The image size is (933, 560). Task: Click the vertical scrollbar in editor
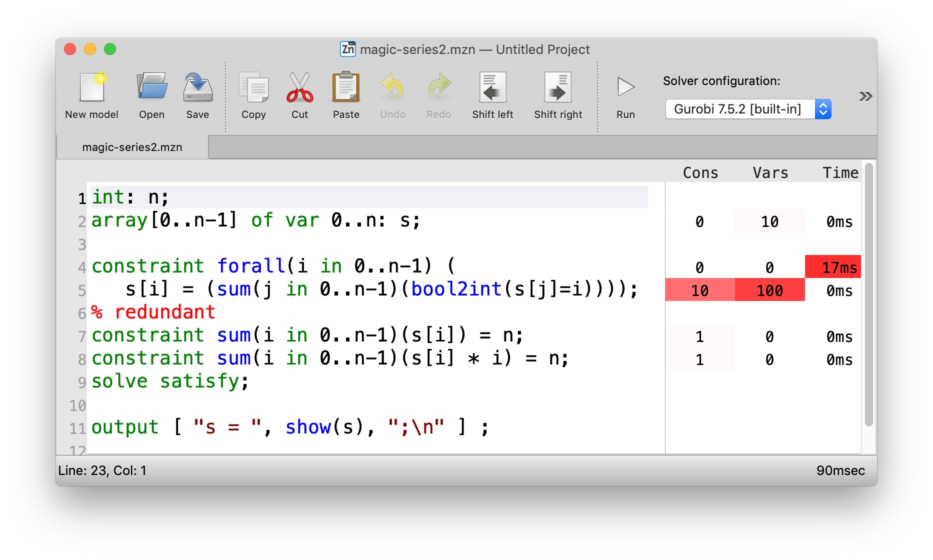click(869, 295)
